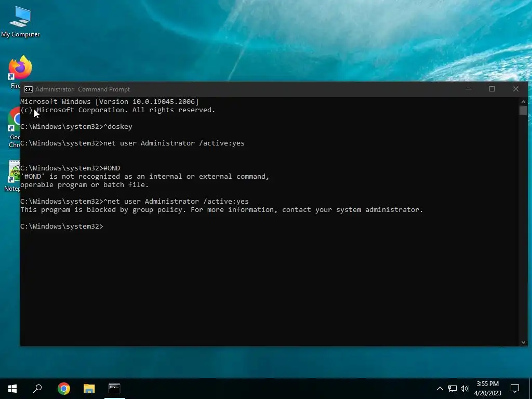Open the Windows Start menu

tap(12, 389)
